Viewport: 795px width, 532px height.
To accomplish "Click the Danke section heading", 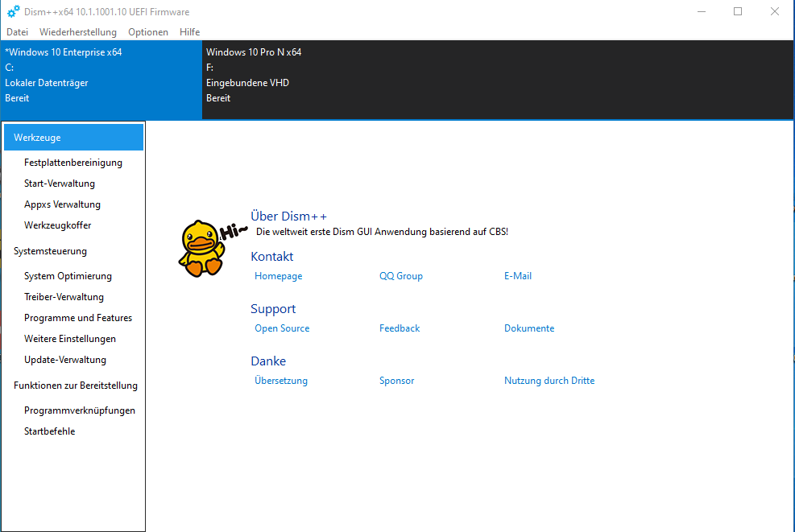I will click(x=268, y=361).
